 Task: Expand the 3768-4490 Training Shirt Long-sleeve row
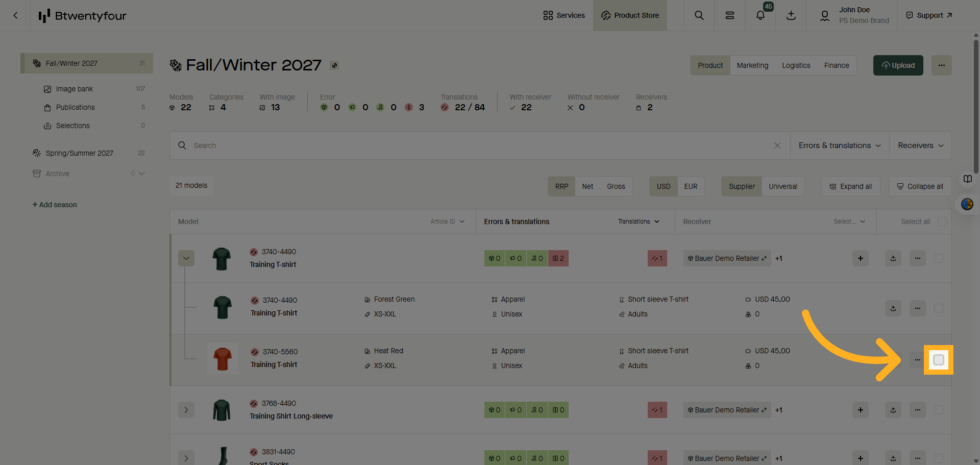click(x=186, y=410)
